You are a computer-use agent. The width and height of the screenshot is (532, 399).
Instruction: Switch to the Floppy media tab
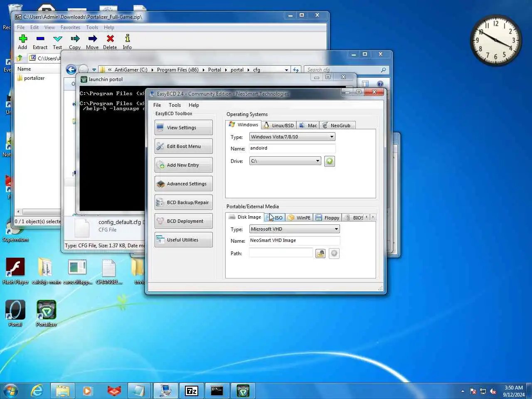328,217
